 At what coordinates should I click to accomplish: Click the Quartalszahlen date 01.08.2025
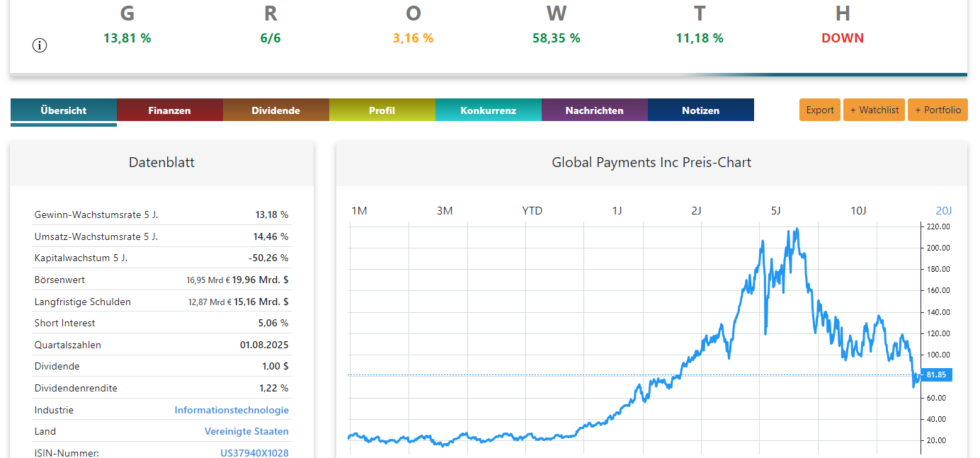[x=264, y=345]
